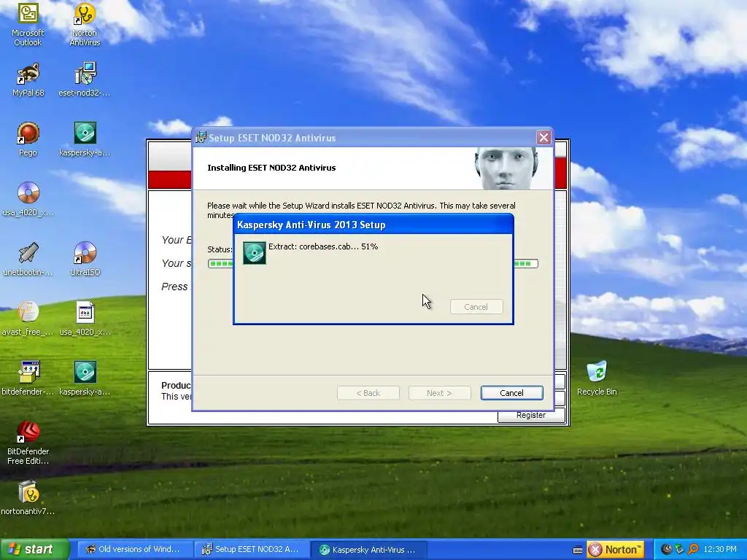Select the unetbootin desktop icon
747x560 pixels.
click(x=28, y=259)
